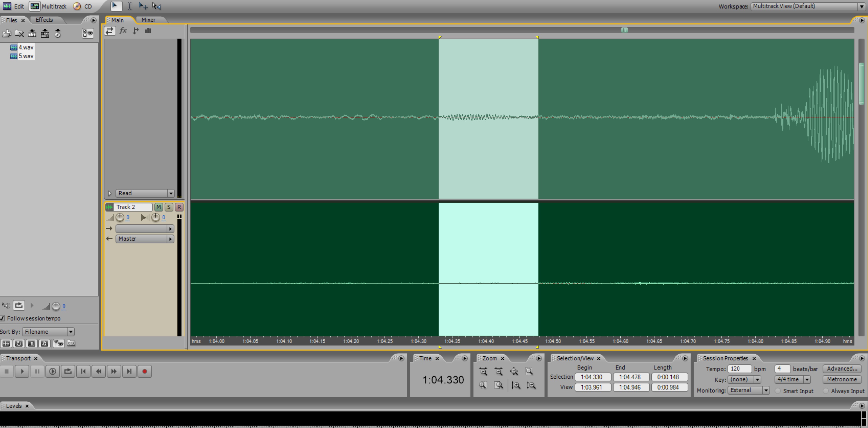Click Zoom In Horizontally icon
This screenshot has width=868, height=428.
(483, 371)
